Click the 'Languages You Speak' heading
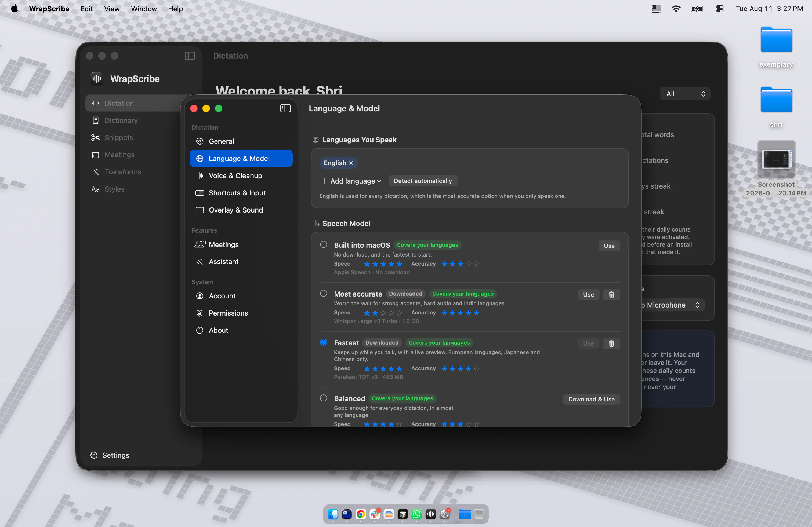The width and height of the screenshot is (812, 527). click(x=359, y=140)
